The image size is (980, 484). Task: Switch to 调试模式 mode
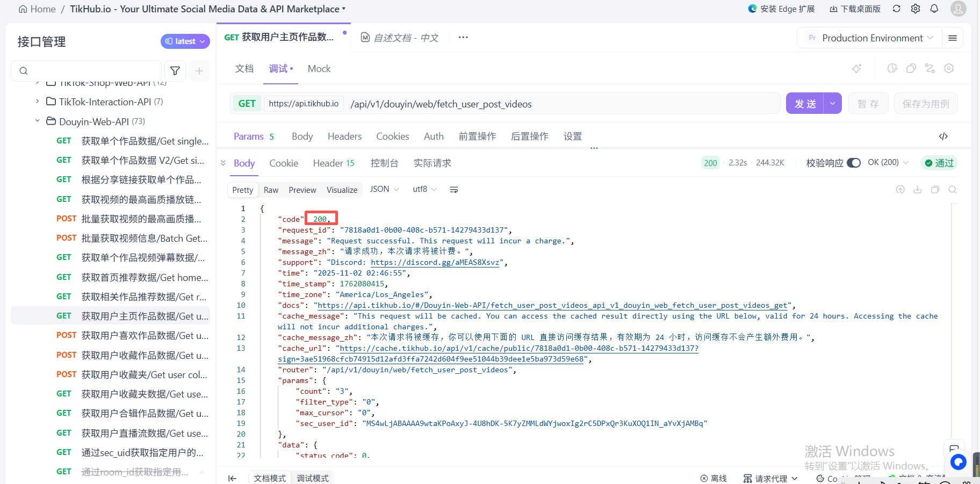[313, 478]
